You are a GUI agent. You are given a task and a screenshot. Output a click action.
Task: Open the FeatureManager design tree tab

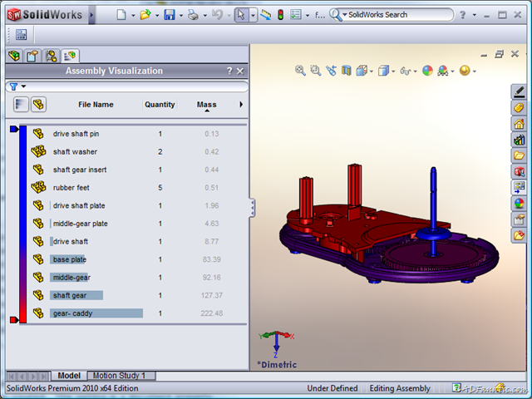(14, 56)
